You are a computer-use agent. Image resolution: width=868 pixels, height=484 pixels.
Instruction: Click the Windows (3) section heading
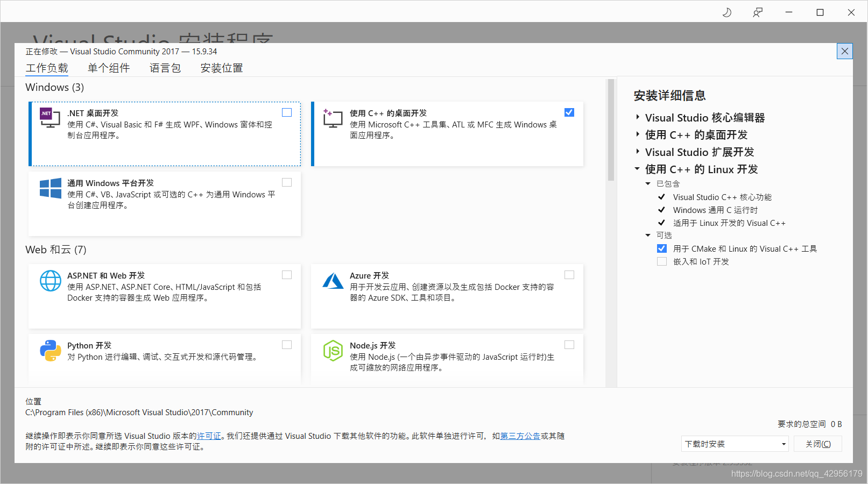click(55, 87)
